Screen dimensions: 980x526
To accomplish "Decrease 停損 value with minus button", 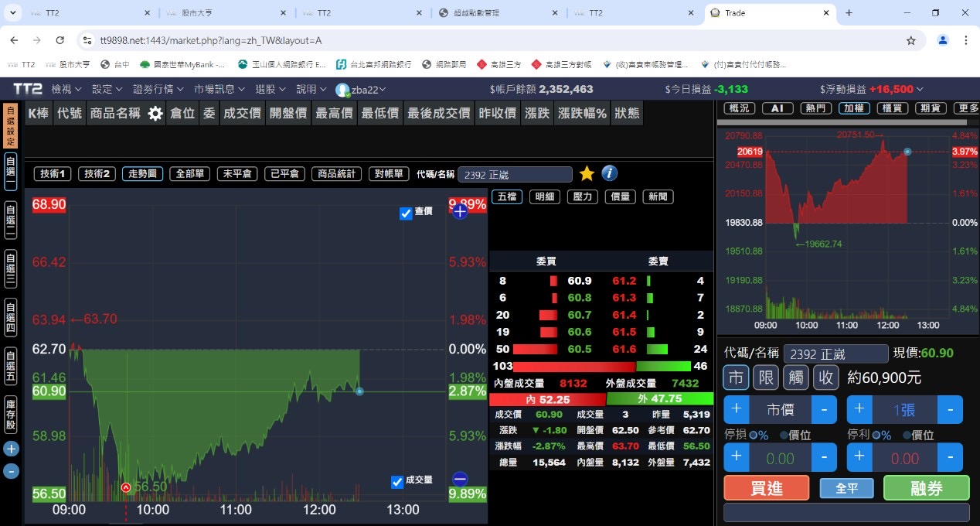I will click(824, 457).
